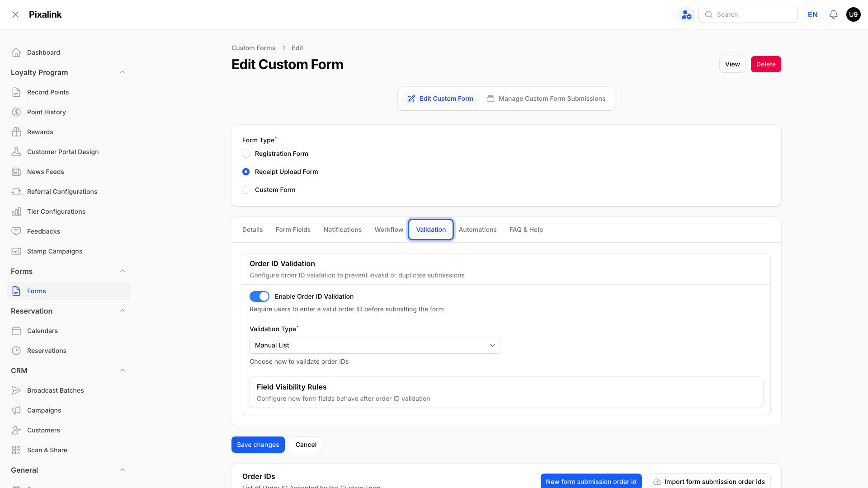868x488 pixels.
Task: Select the Registration Form radio button
Action: click(246, 154)
